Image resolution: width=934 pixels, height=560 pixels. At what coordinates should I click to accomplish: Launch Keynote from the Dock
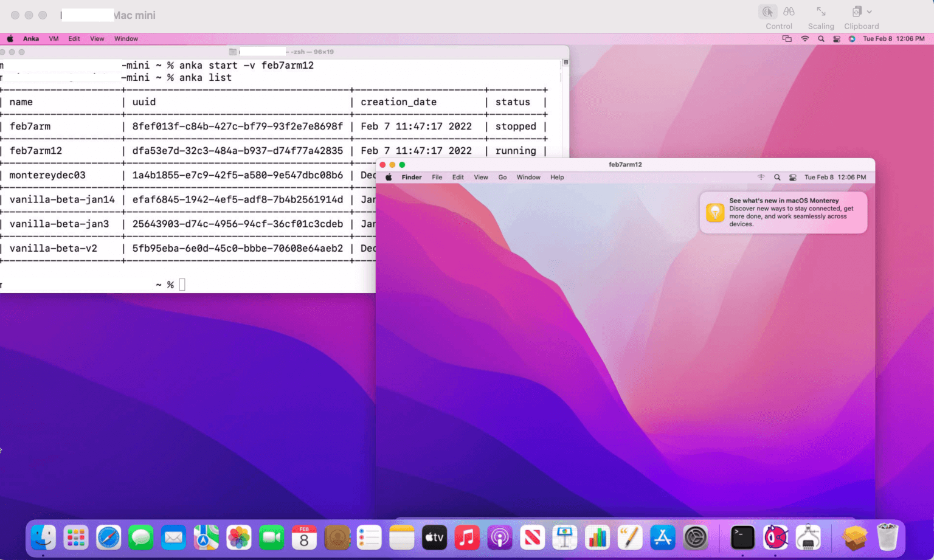(565, 538)
